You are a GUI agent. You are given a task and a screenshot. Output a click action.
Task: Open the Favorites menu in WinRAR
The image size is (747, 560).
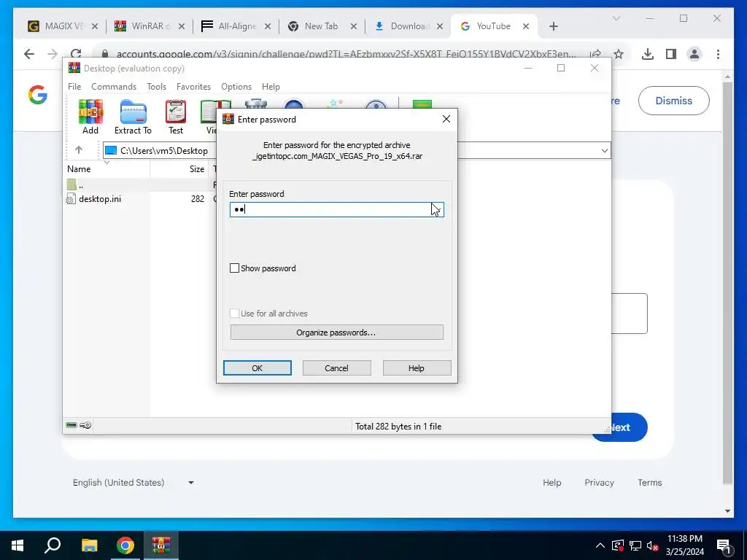193,87
